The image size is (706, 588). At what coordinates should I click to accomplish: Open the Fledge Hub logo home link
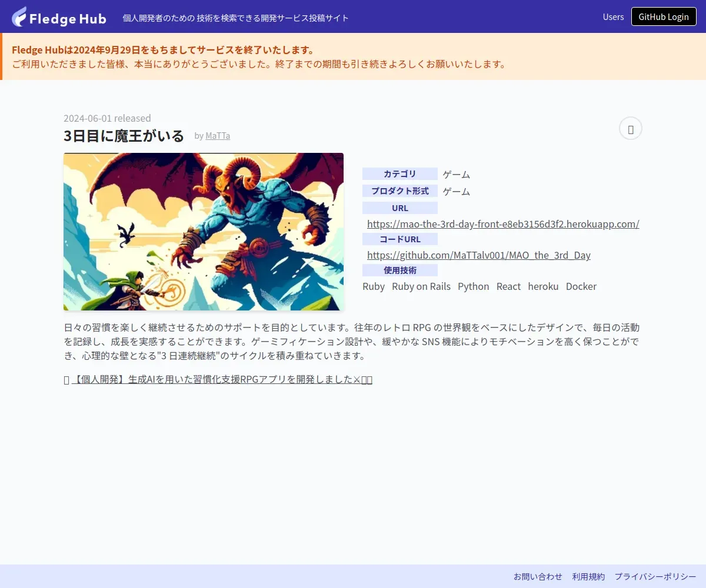click(59, 17)
